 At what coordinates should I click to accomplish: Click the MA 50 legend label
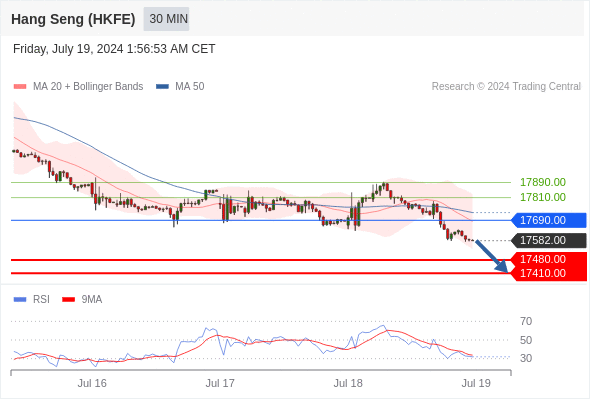[x=190, y=86]
